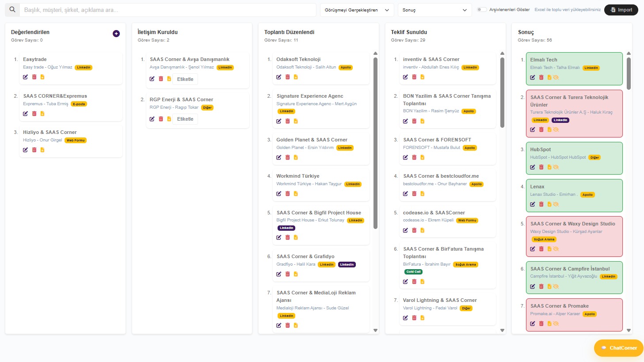Click Etiketle on RGP Enerji card
Screen dimensions: 644x362
coord(185,119)
